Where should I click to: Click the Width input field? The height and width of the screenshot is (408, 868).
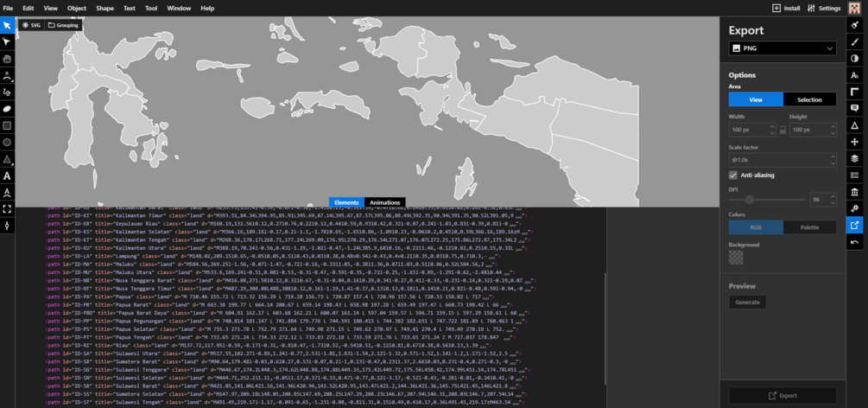pos(751,130)
